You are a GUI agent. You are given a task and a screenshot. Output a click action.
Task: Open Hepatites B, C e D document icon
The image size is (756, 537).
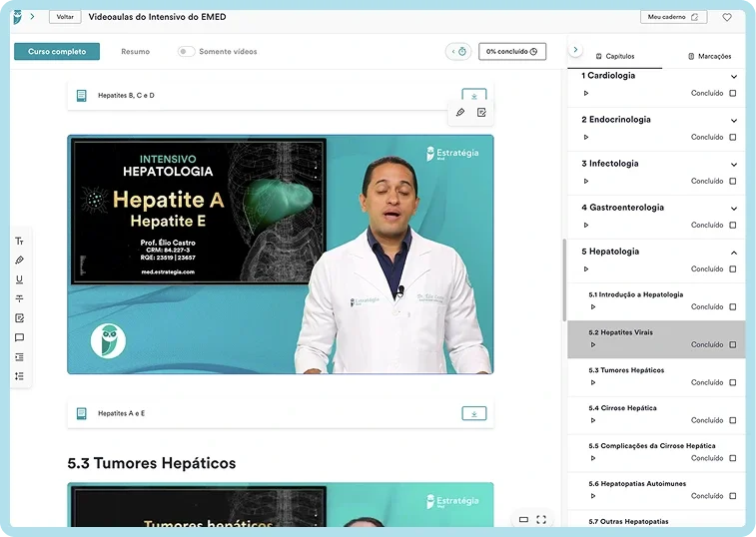coord(82,96)
